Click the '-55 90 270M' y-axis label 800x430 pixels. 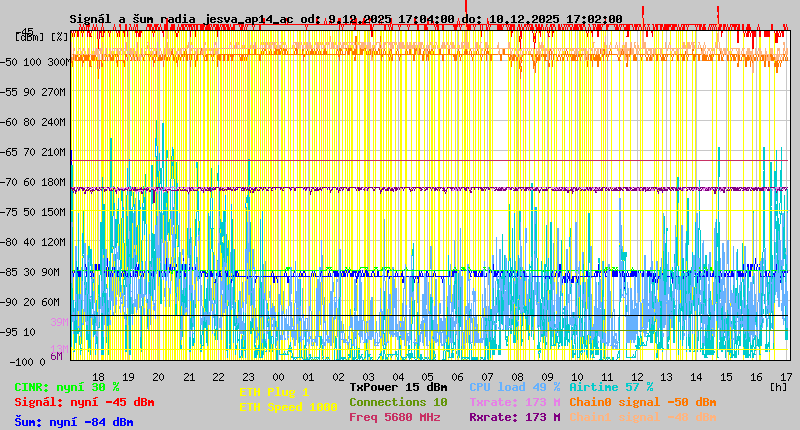34,92
